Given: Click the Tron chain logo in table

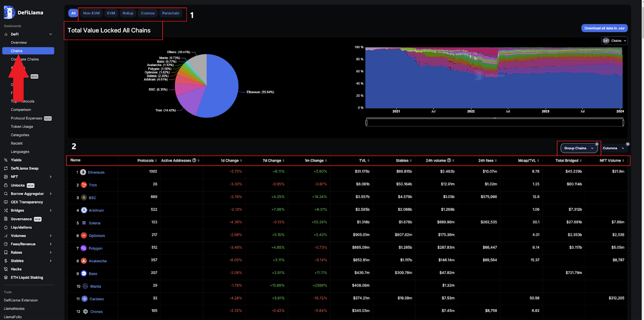Looking at the screenshot, I should (84, 185).
